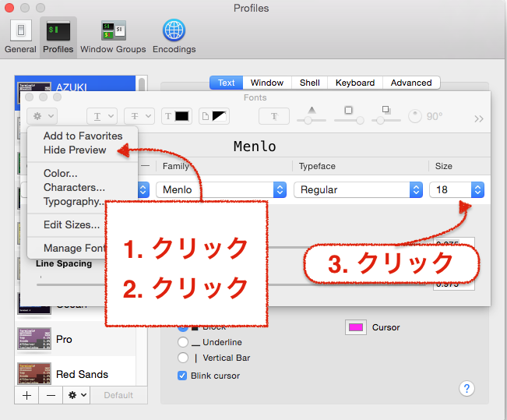Click the text color button in Fonts toolbar
This screenshot has width=507, height=420.
pyautogui.click(x=177, y=116)
